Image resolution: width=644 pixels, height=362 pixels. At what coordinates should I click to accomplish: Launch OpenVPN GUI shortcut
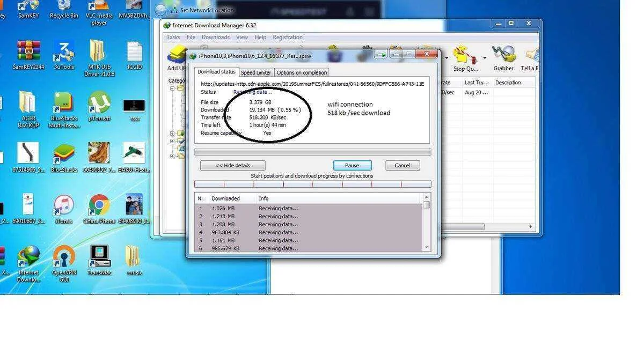point(64,264)
